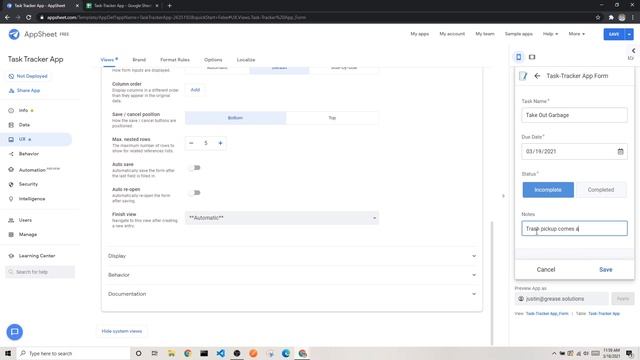Open the Behavior sidebar icon
This screenshot has height=360, width=640.
pyautogui.click(x=11, y=154)
